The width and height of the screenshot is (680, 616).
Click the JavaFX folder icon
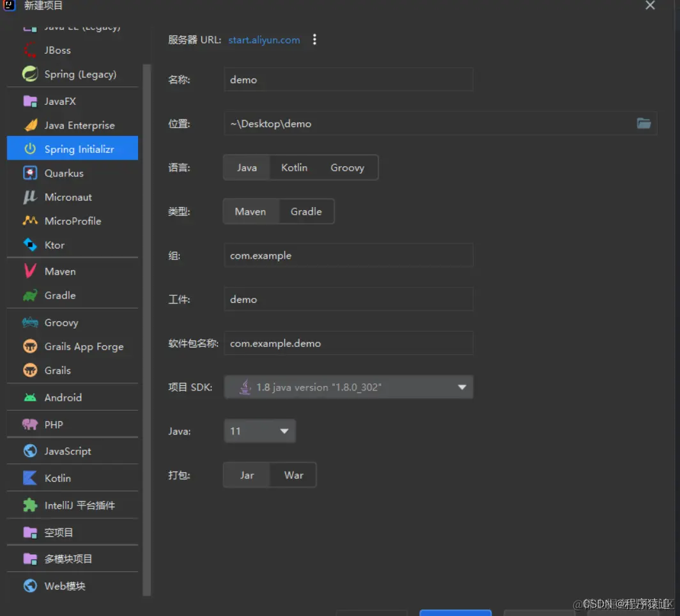tap(30, 102)
